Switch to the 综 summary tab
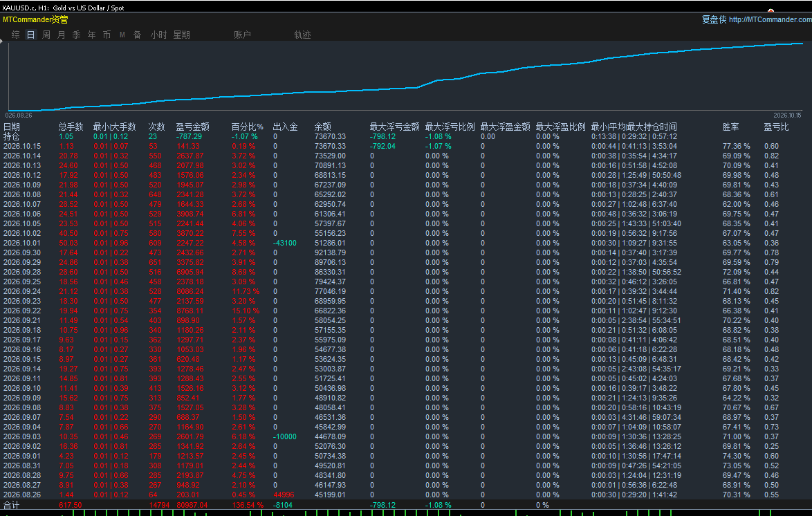The height and width of the screenshot is (516, 812). point(15,35)
